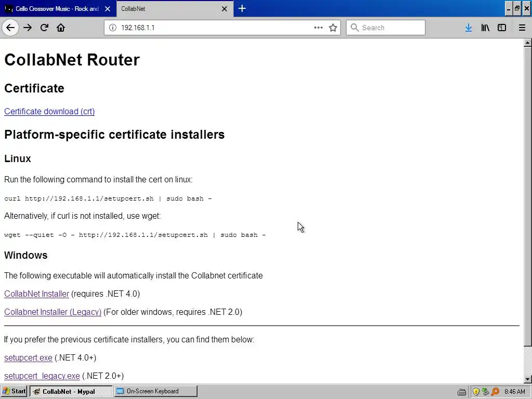The image size is (532, 399).
Task: Download the Certificate (crt) link
Action: 49,111
